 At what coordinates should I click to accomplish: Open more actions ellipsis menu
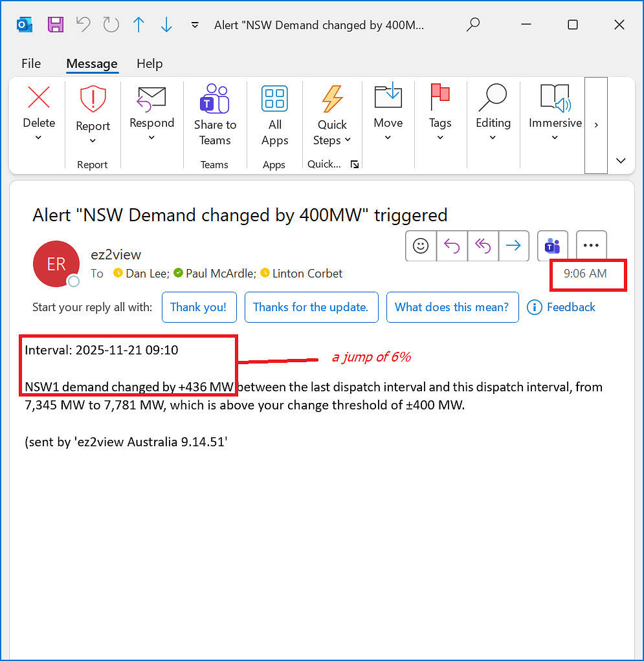[591, 246]
